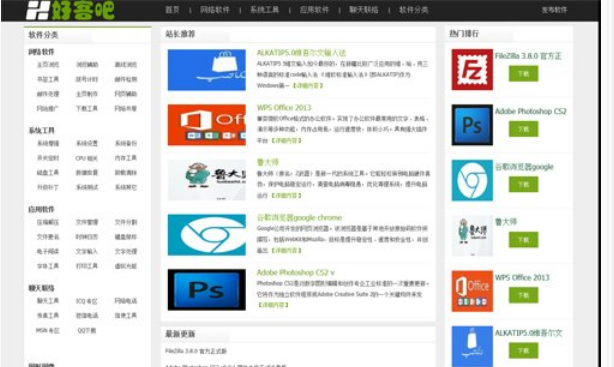Open 谷歌浏览器google title in hot ranking
Screen dimensions: 614x367
(x=524, y=167)
